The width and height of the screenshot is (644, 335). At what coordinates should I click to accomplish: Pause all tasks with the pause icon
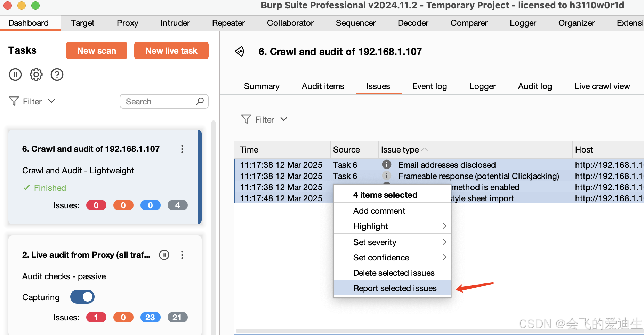(15, 75)
